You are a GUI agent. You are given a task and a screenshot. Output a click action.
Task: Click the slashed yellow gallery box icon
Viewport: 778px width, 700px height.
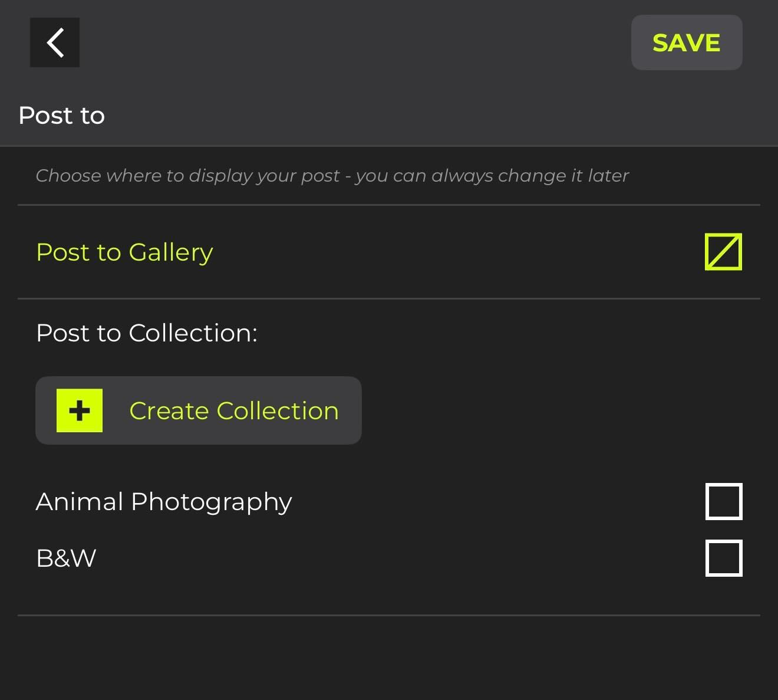723,252
